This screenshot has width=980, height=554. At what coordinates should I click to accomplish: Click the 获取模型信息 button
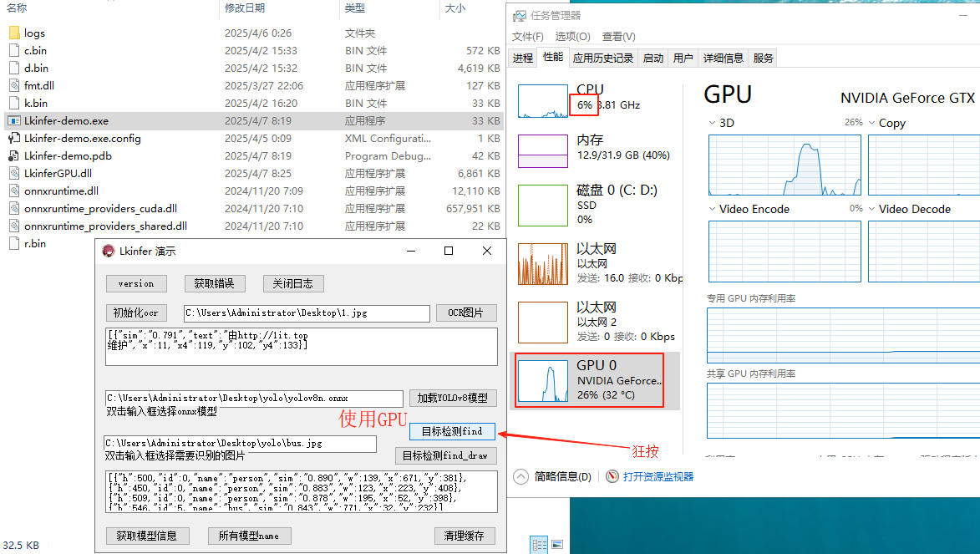(147, 536)
